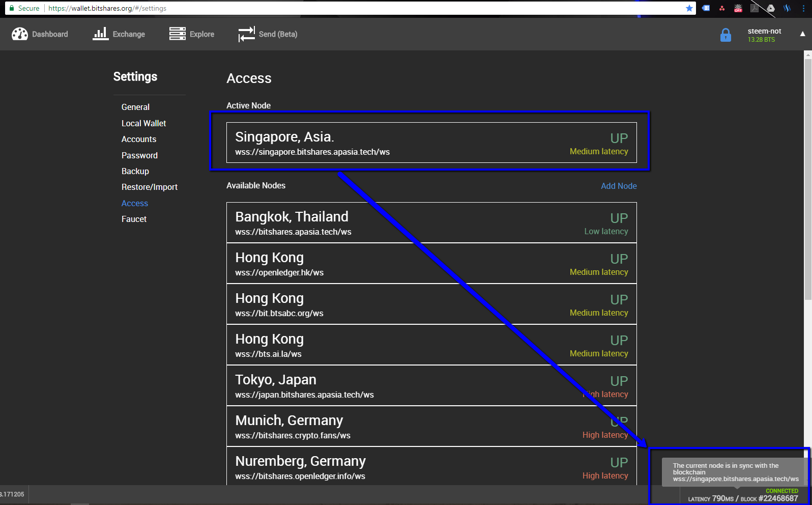Screen dimensions: 812x505
Task: Click the 13.28 BTS balance
Action: pos(761,40)
